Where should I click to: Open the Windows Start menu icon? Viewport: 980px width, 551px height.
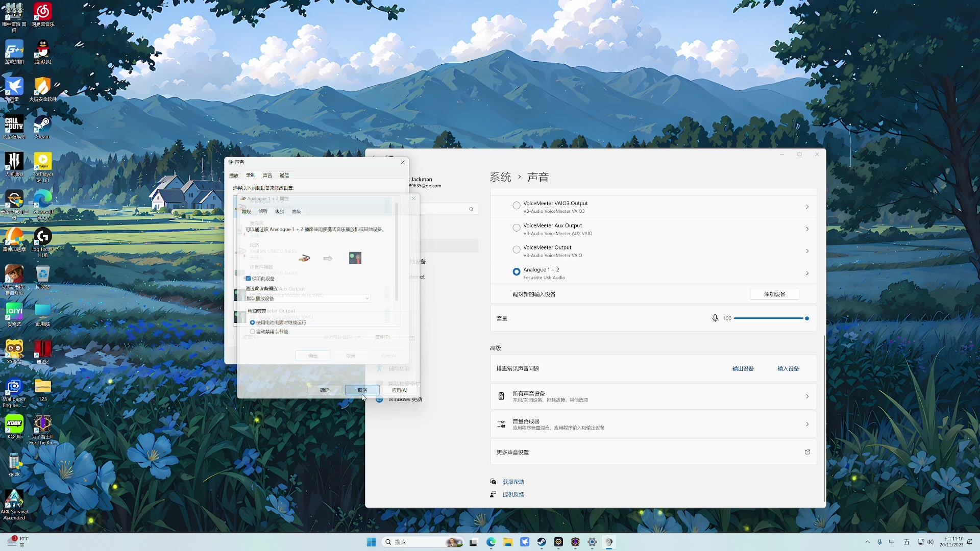(371, 542)
